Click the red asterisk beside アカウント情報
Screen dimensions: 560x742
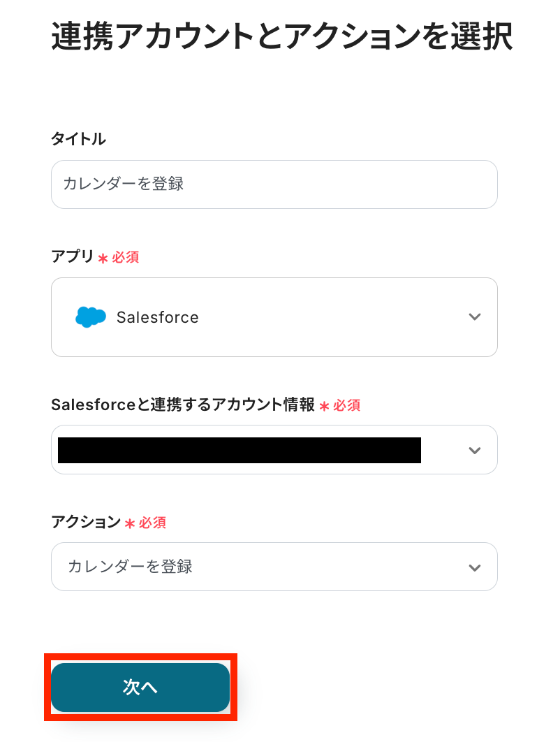pyautogui.click(x=324, y=406)
